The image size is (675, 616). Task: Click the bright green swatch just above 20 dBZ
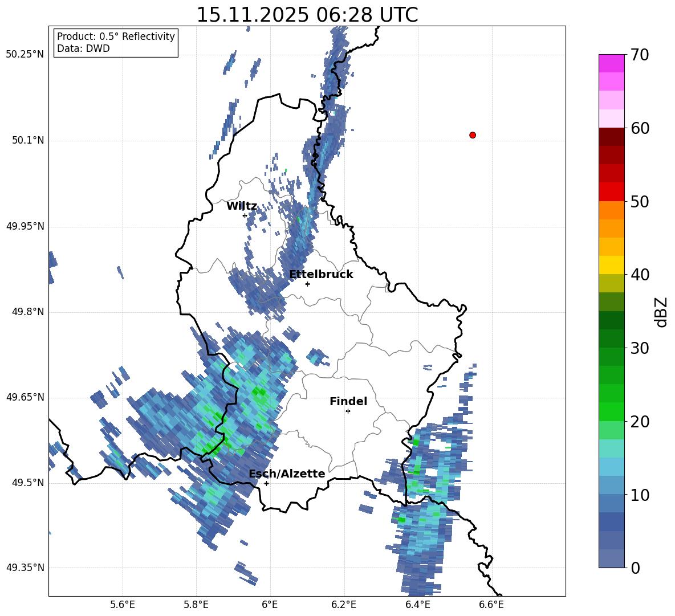click(x=612, y=411)
